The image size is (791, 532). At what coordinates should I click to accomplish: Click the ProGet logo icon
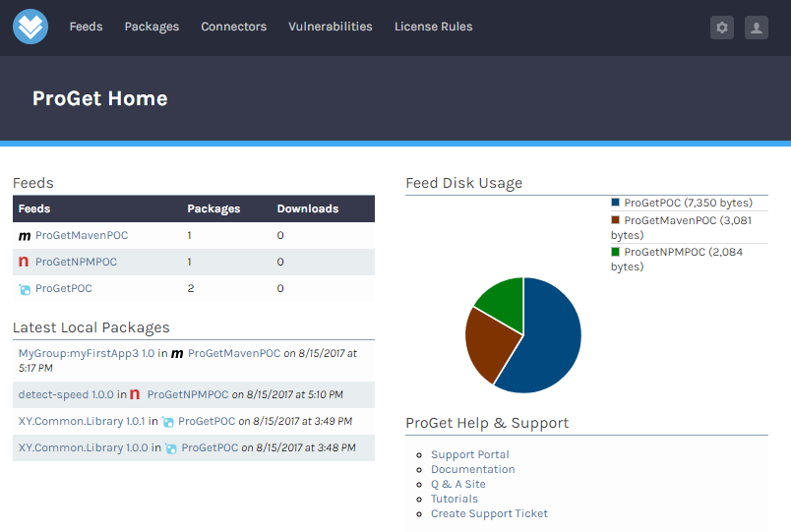pyautogui.click(x=30, y=27)
